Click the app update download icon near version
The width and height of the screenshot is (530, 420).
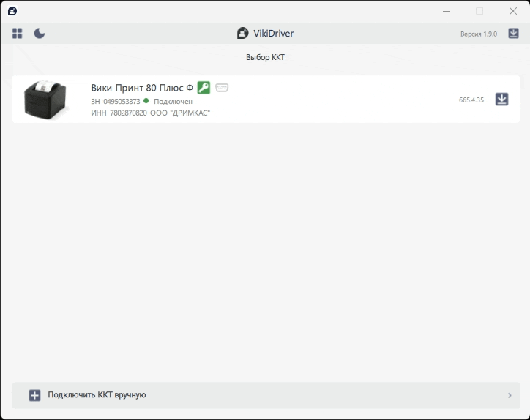click(x=513, y=34)
